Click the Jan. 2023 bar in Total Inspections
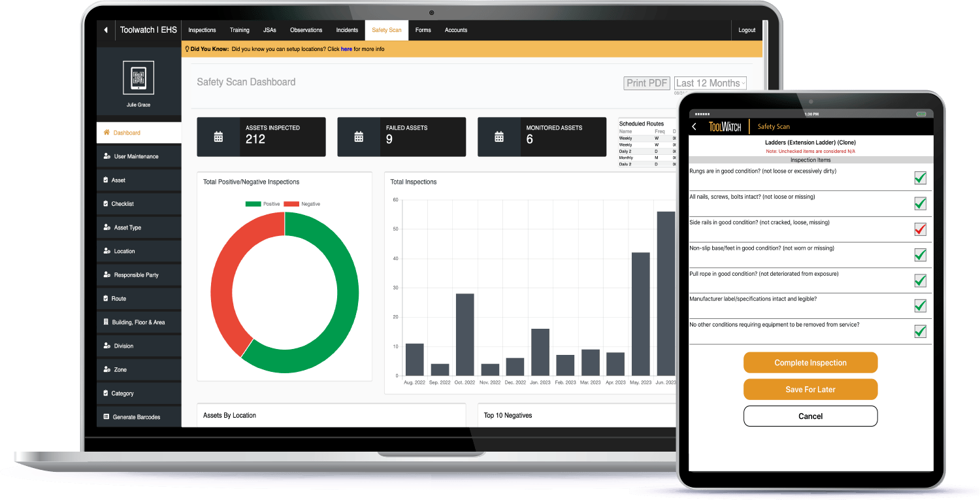Image resolution: width=980 pixels, height=500 pixels. [x=540, y=352]
